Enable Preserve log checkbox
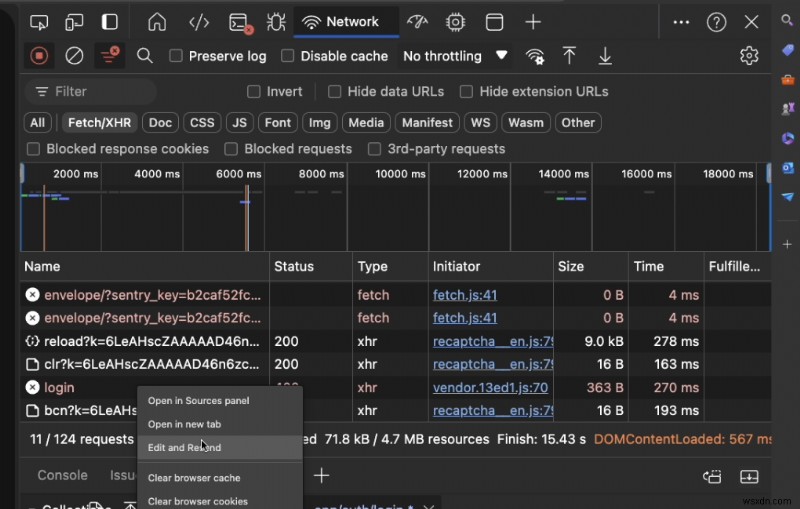The height and width of the screenshot is (509, 800). (x=176, y=56)
